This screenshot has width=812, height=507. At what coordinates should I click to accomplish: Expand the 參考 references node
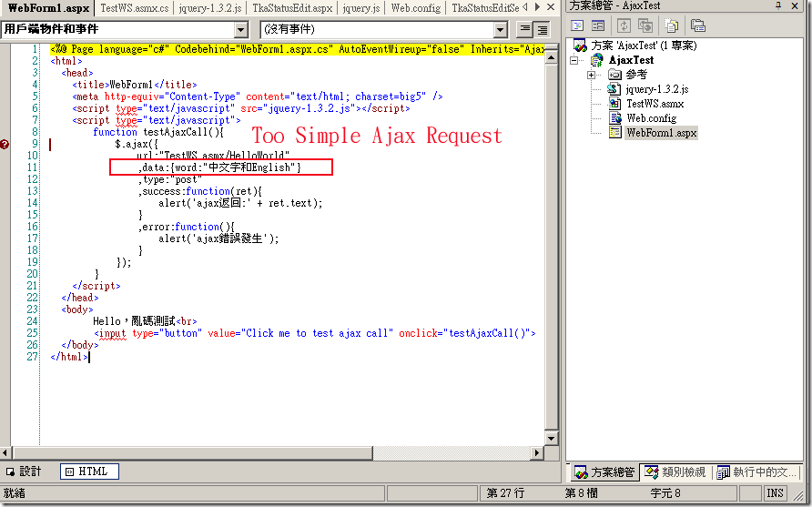point(591,75)
